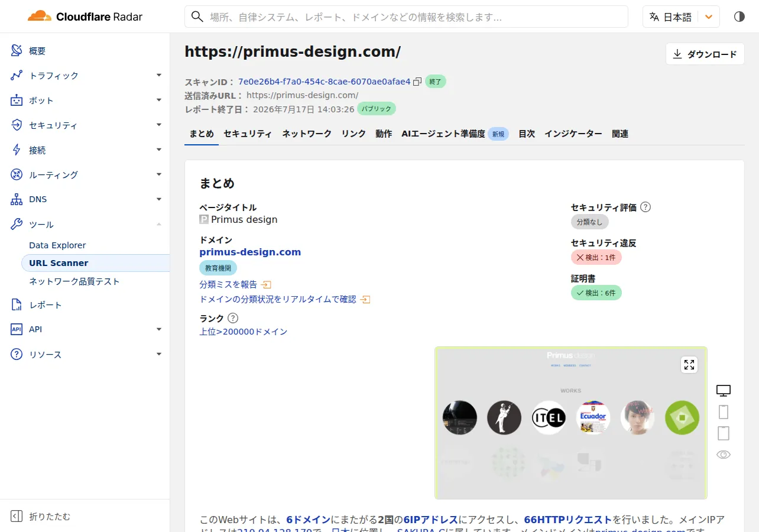Follow the 6IPアドレス link
Viewport: 759px width, 532px height.
(431, 520)
